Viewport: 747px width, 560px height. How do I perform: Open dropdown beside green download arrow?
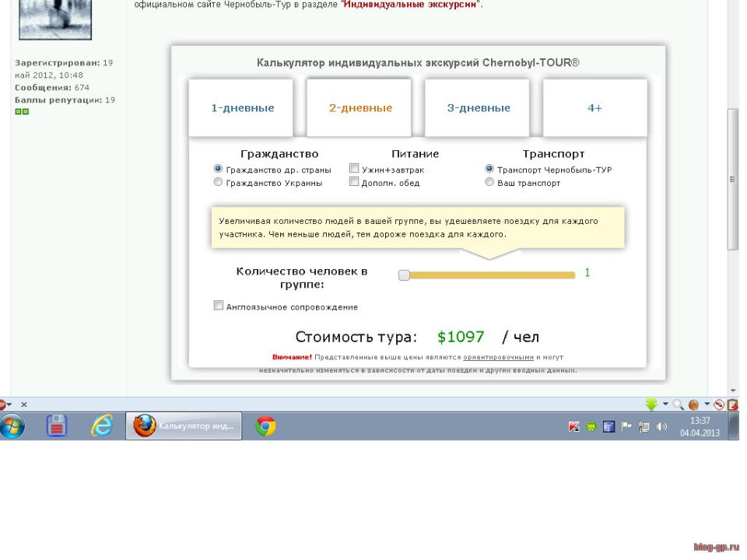(665, 404)
